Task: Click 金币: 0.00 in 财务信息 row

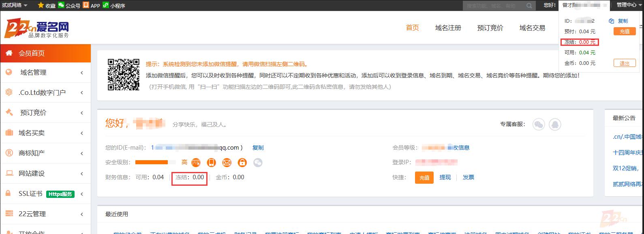Action: (230, 177)
